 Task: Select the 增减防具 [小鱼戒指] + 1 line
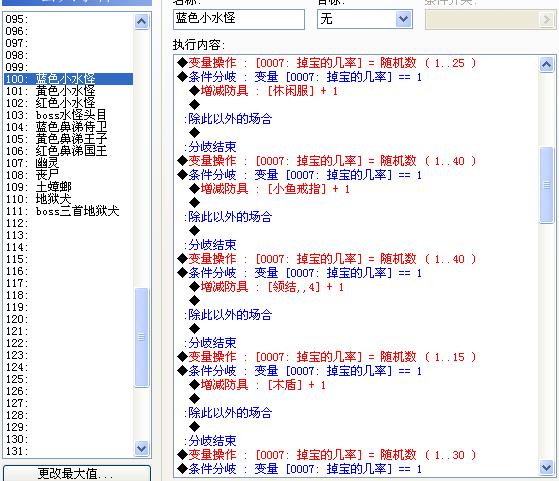pyautogui.click(x=270, y=189)
